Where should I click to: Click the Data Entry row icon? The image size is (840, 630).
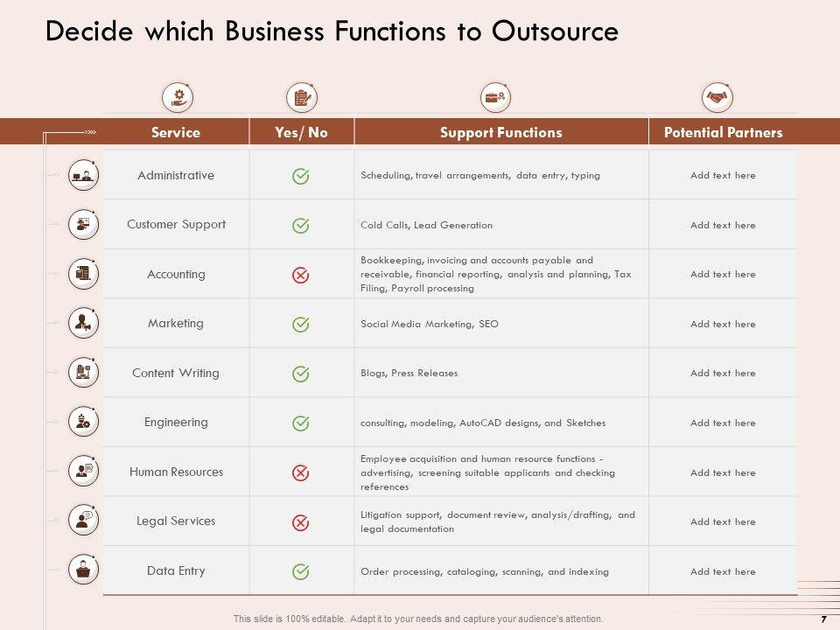click(x=83, y=570)
